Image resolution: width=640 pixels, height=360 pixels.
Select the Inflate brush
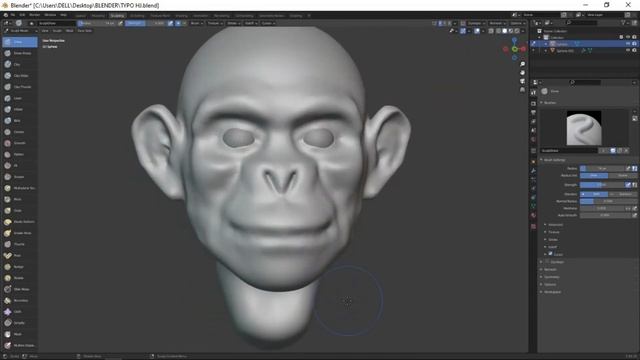[x=20, y=109]
